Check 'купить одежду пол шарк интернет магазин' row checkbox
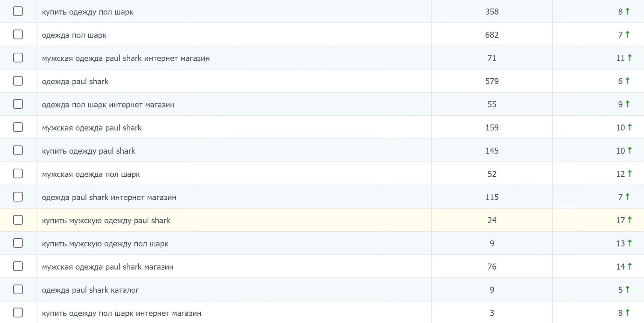Screen dimensions: 644x323 (18, 313)
